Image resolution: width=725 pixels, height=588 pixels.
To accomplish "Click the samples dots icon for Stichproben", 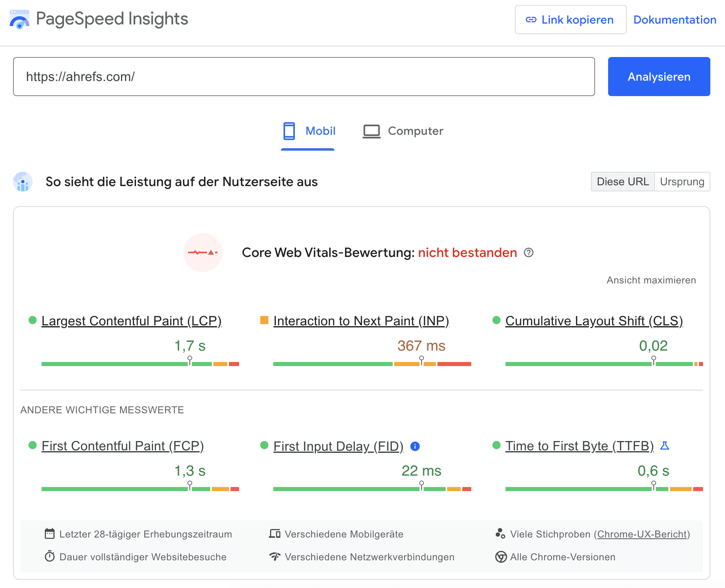I will [x=500, y=533].
